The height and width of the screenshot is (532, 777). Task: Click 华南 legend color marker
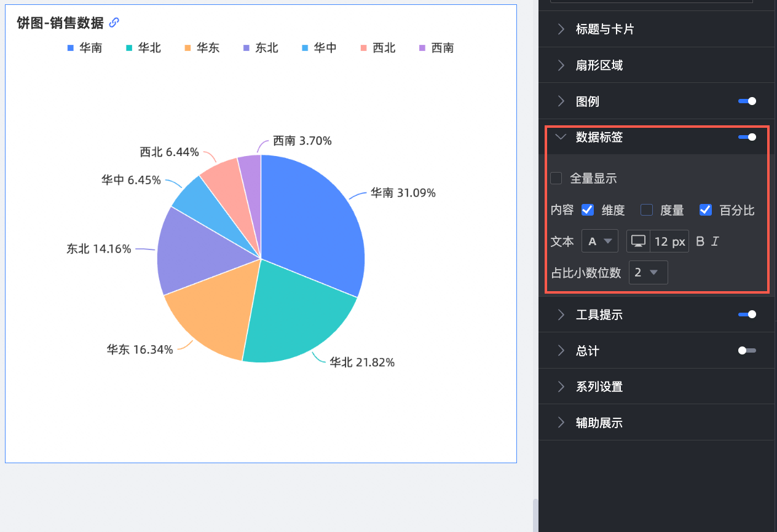coord(71,48)
